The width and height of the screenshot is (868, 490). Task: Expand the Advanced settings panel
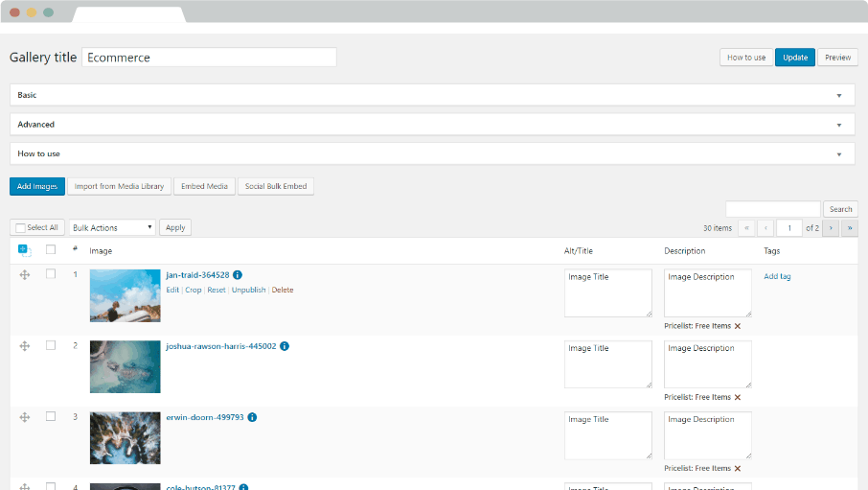point(432,125)
